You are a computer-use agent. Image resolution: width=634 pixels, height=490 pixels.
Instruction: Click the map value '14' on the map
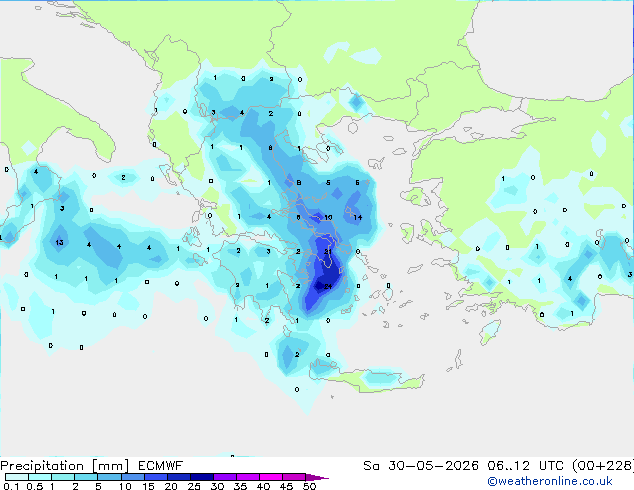tap(358, 218)
